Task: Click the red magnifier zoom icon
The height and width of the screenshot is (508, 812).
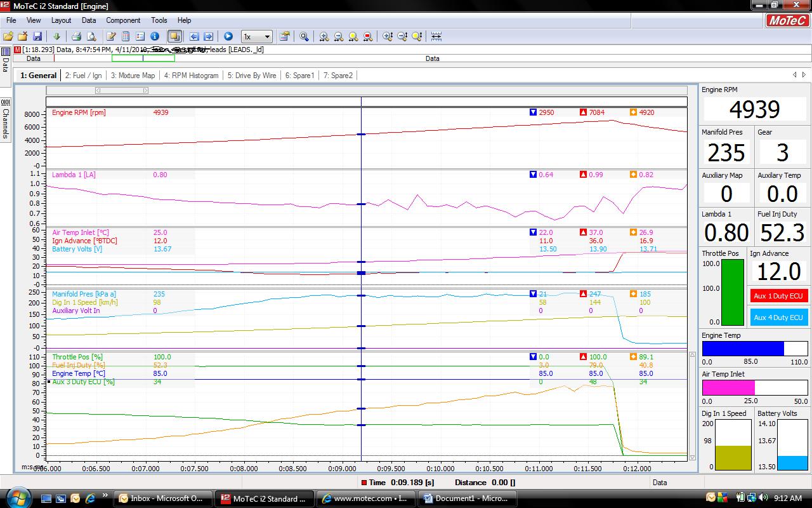Action: (368, 37)
